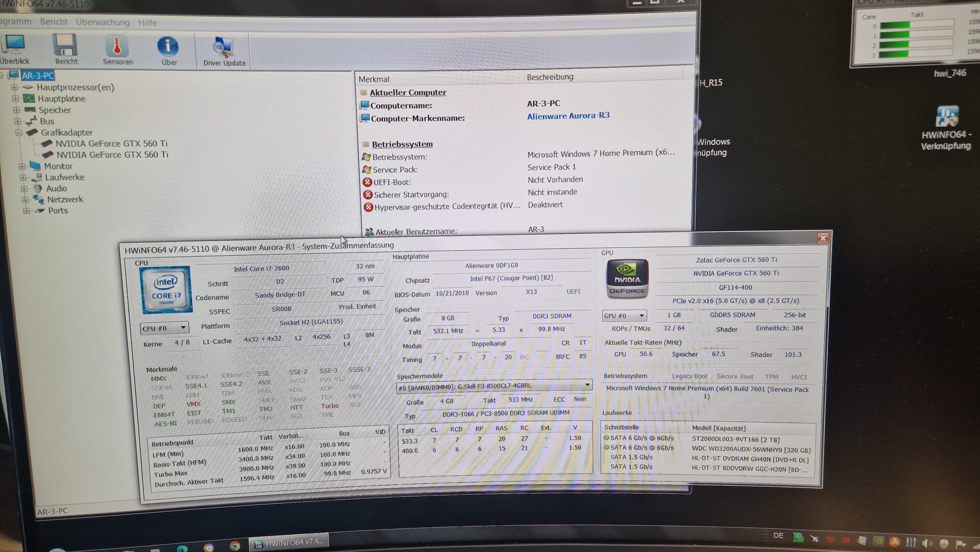Close the System-Zusammenfassung window
The image size is (980, 552).
(822, 238)
